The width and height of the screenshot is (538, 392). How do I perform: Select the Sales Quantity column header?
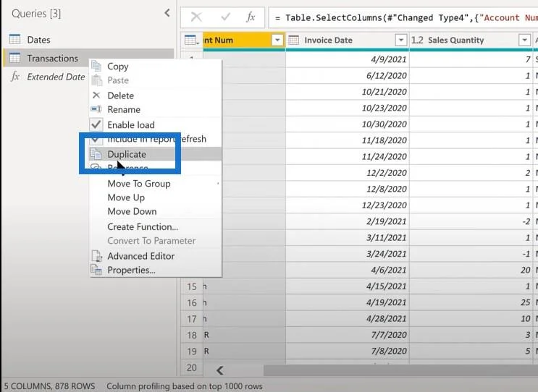pos(471,40)
